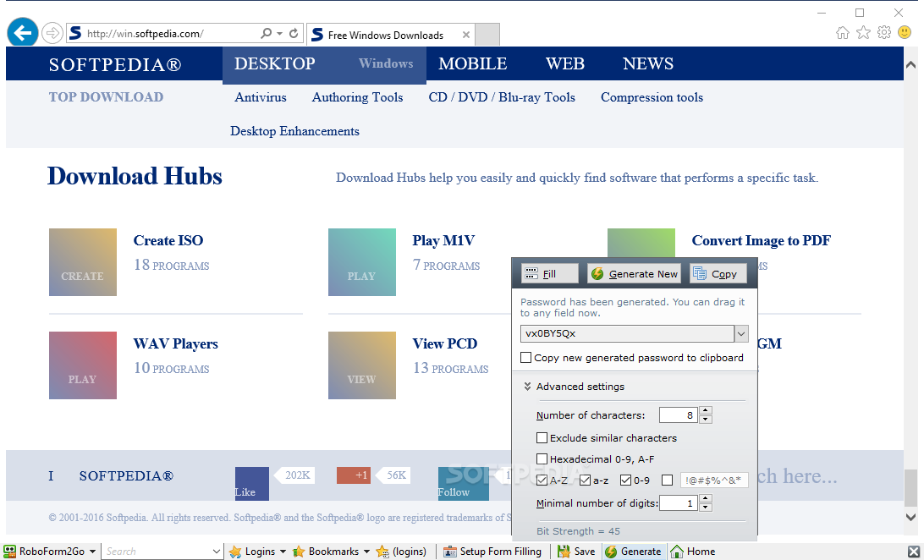Open the Antivirus category link
924x560 pixels.
pos(261,98)
